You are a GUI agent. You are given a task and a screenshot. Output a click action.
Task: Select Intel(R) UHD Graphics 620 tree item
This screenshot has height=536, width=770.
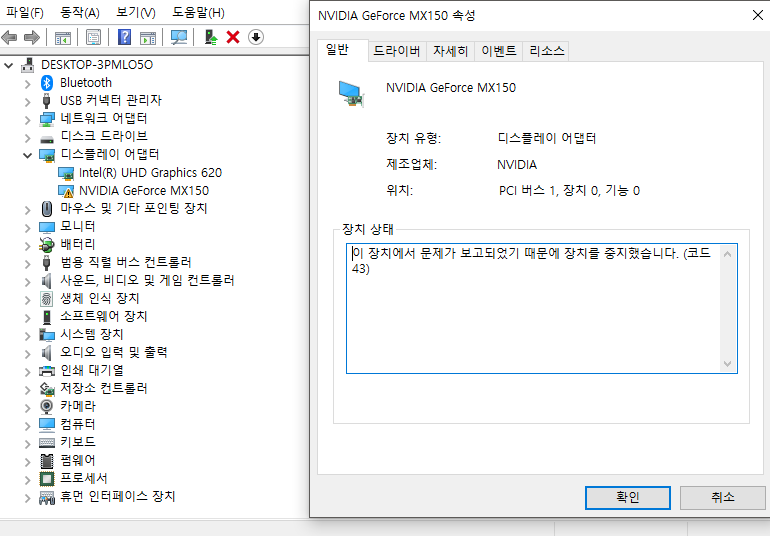click(x=150, y=173)
